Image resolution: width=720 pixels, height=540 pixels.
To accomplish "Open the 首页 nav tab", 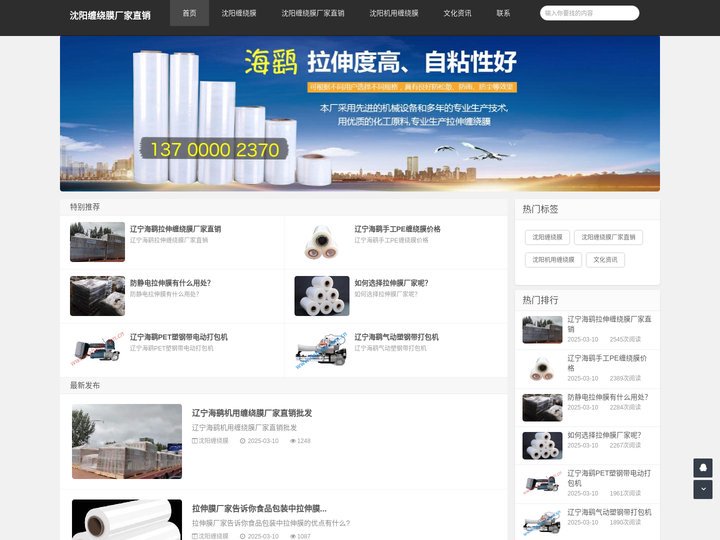I will pos(189,13).
